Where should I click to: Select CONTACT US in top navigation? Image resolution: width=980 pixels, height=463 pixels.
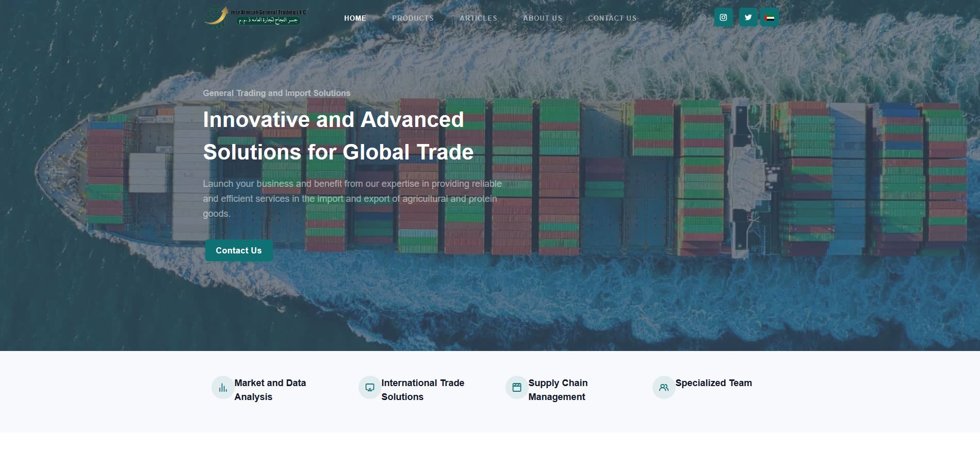[x=612, y=18]
